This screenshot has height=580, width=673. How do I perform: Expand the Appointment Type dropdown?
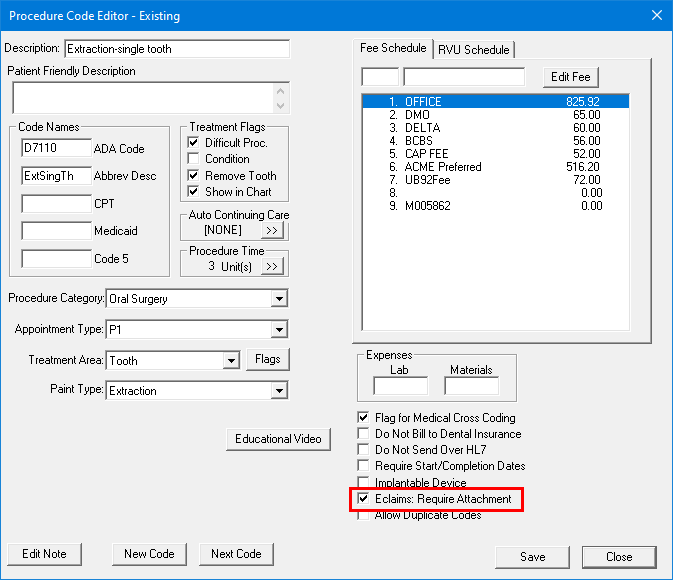click(278, 330)
